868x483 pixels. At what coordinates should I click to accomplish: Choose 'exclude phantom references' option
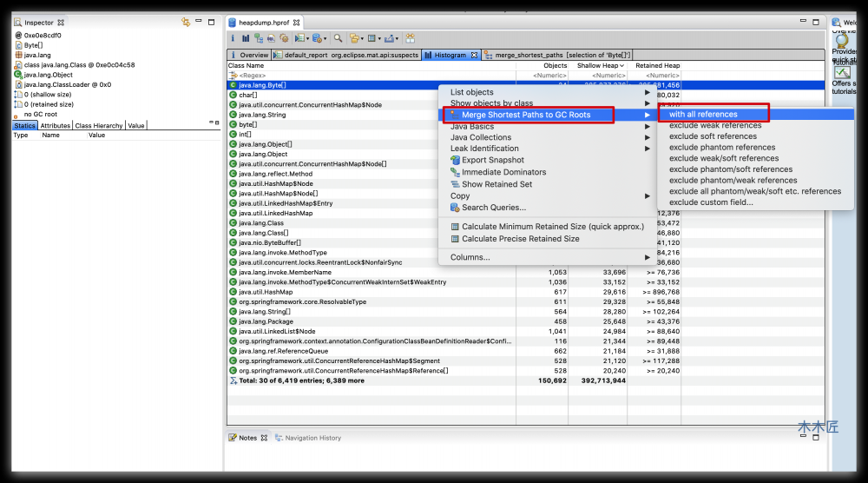[722, 148]
